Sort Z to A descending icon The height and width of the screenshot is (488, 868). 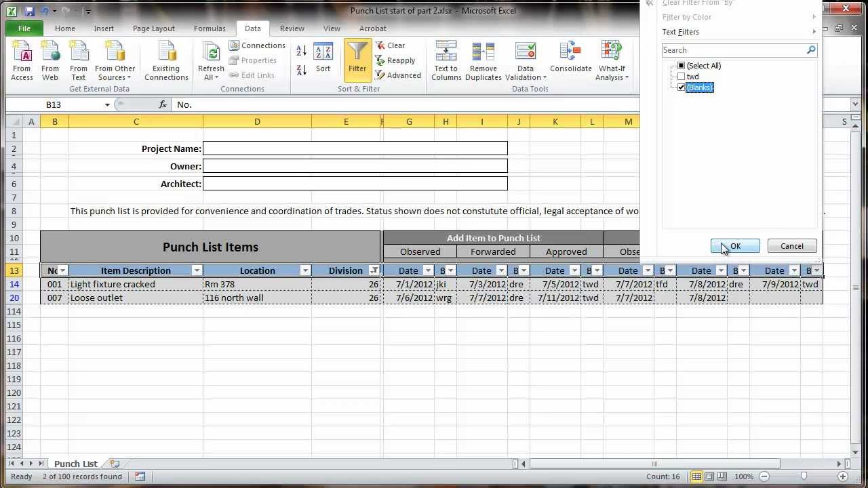302,69
